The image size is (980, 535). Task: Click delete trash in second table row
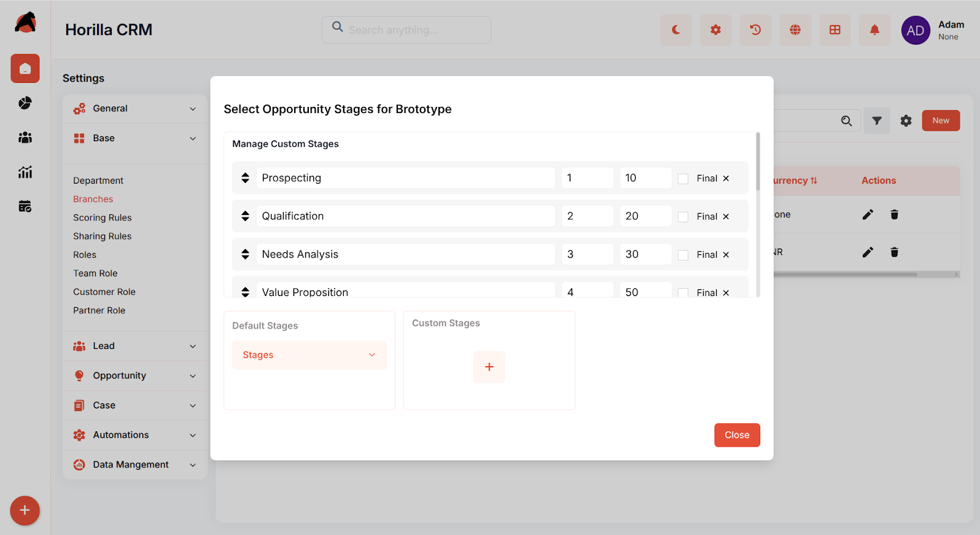[x=895, y=252]
